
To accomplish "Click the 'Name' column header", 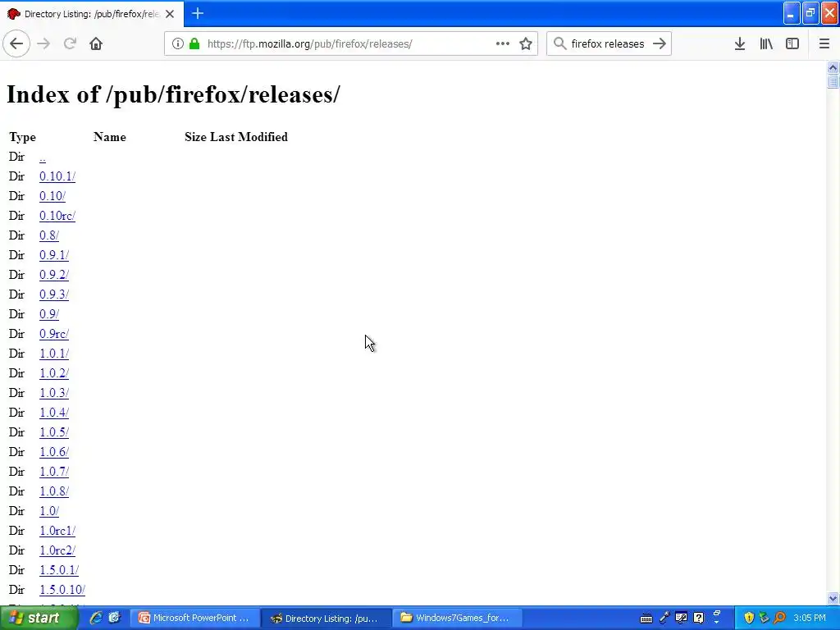I will click(110, 137).
